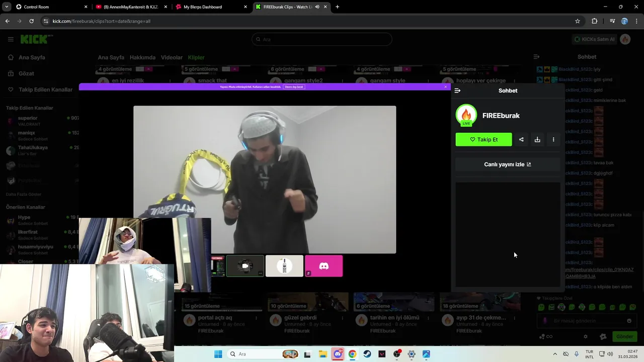This screenshot has width=644, height=362.
Task: Collapse the clip Sohbet panel with the arrow icon
Action: [x=457, y=90]
